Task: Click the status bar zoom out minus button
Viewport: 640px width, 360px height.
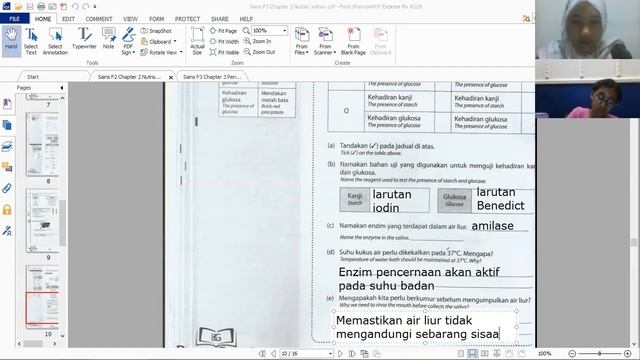Action: pos(572,353)
